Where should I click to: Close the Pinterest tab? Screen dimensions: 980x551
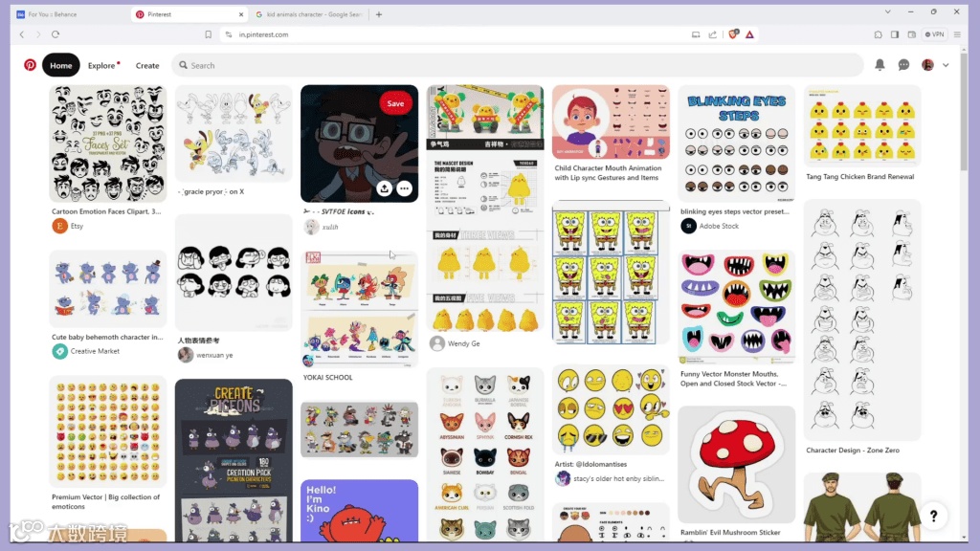pos(241,14)
